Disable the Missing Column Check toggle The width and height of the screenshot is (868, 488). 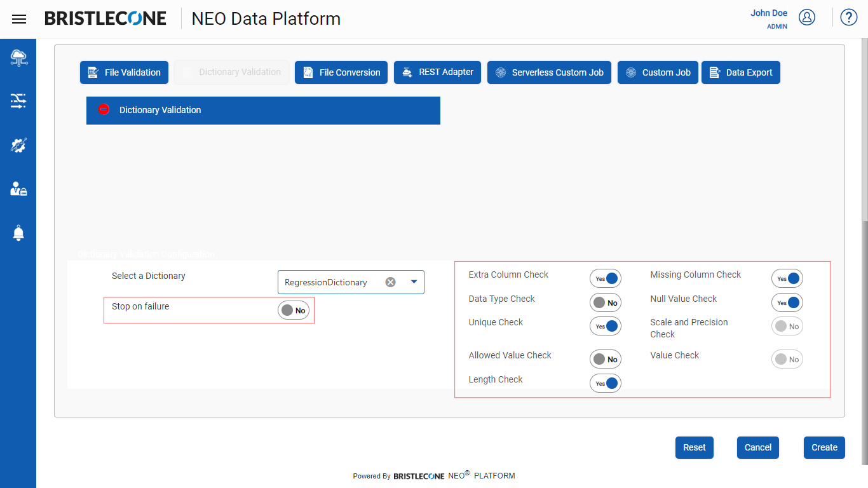(787, 278)
